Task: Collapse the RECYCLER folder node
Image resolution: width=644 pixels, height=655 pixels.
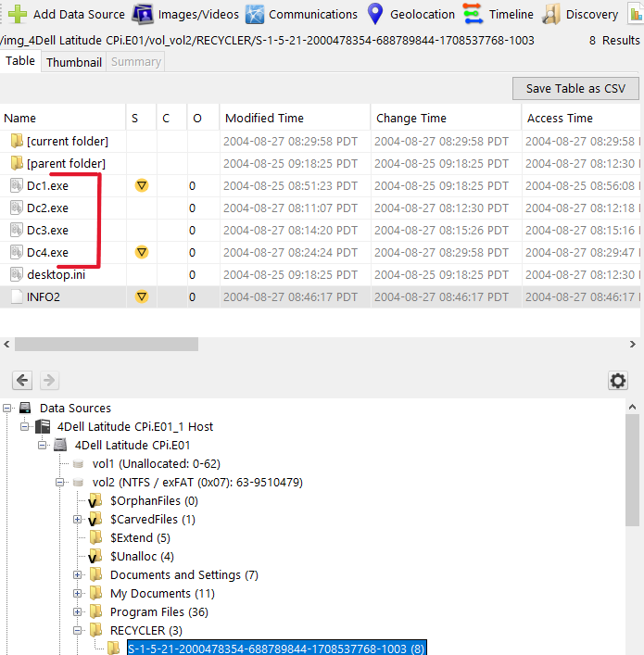Action: [78, 631]
